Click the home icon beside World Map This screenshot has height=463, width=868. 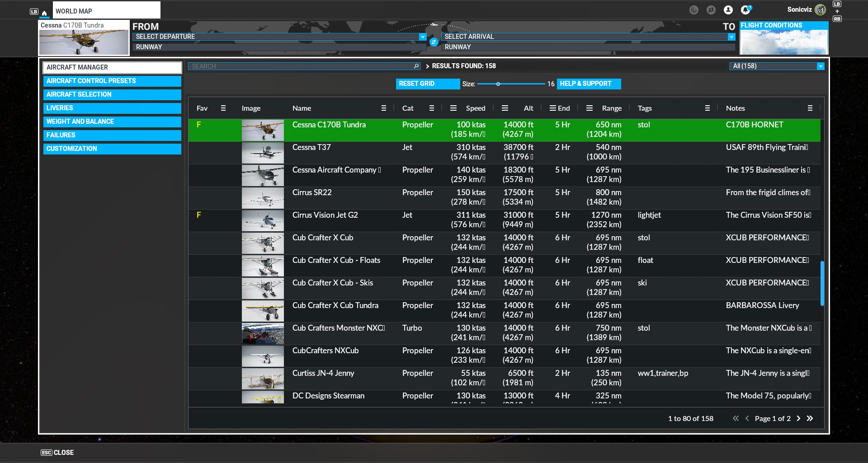44,13
